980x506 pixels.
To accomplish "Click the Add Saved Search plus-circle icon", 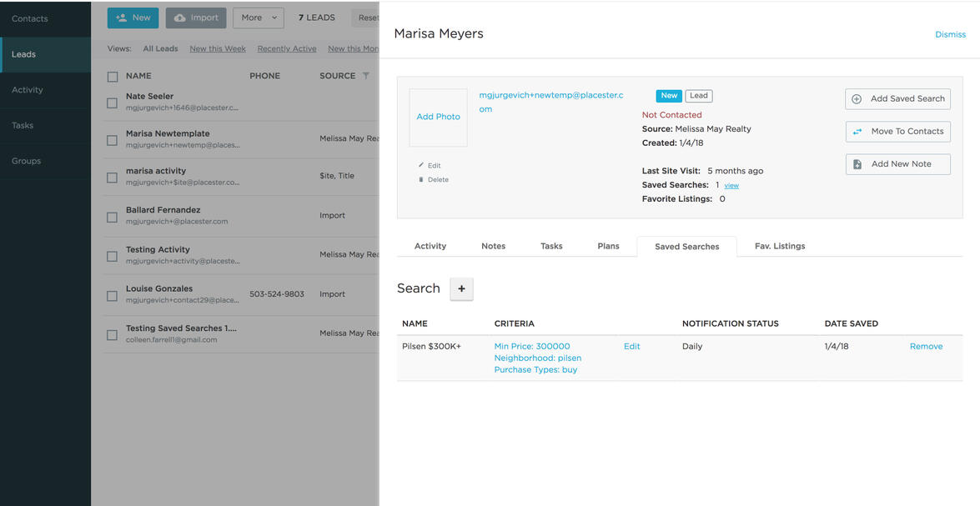I will point(857,99).
